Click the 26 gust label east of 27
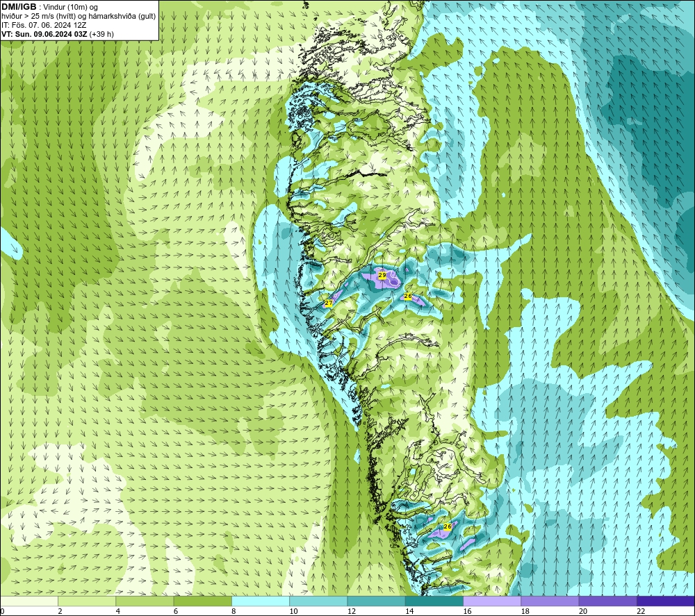 [x=408, y=296]
